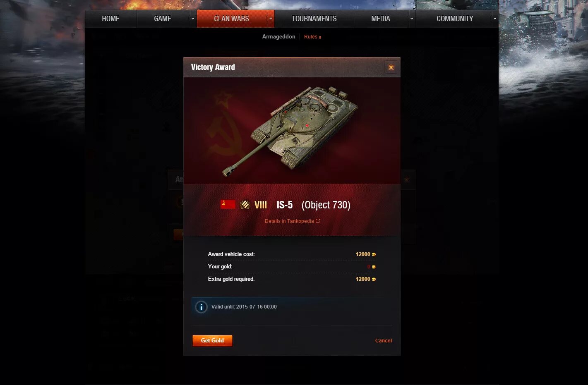This screenshot has height=385, width=588.
Task: Open the HOME menu item
Action: point(110,19)
